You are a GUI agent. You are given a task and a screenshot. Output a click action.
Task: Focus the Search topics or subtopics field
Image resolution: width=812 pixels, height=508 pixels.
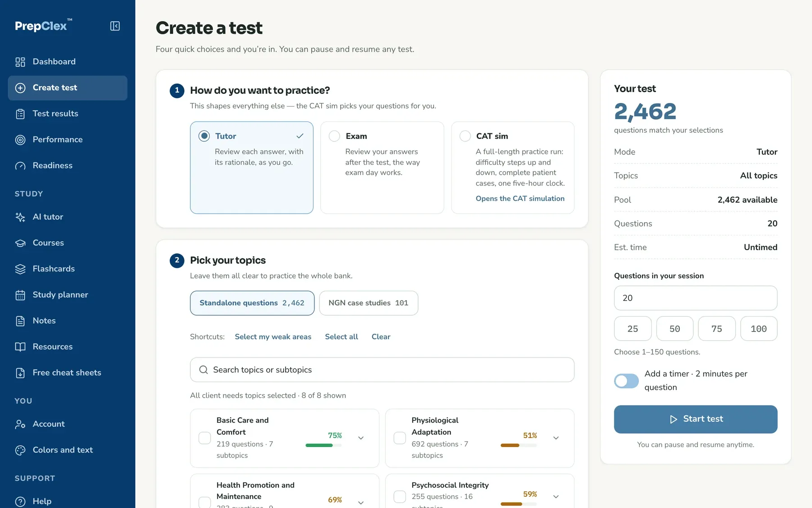[x=382, y=370]
